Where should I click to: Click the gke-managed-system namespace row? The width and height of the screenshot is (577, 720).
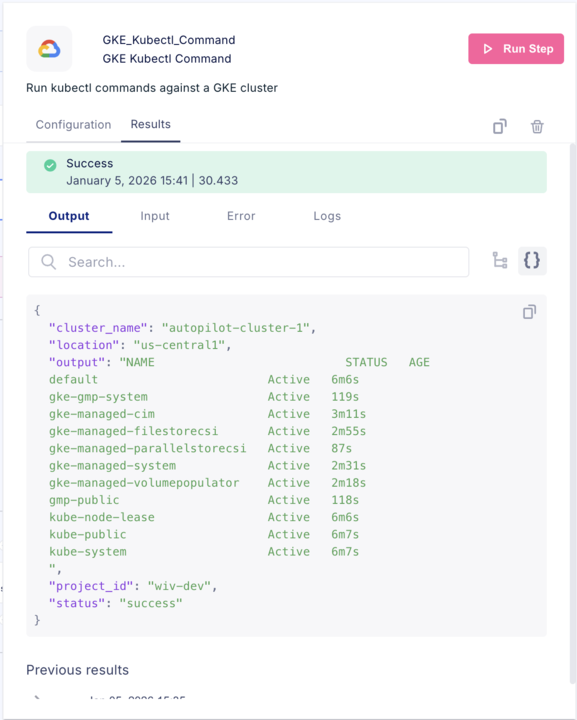point(207,466)
